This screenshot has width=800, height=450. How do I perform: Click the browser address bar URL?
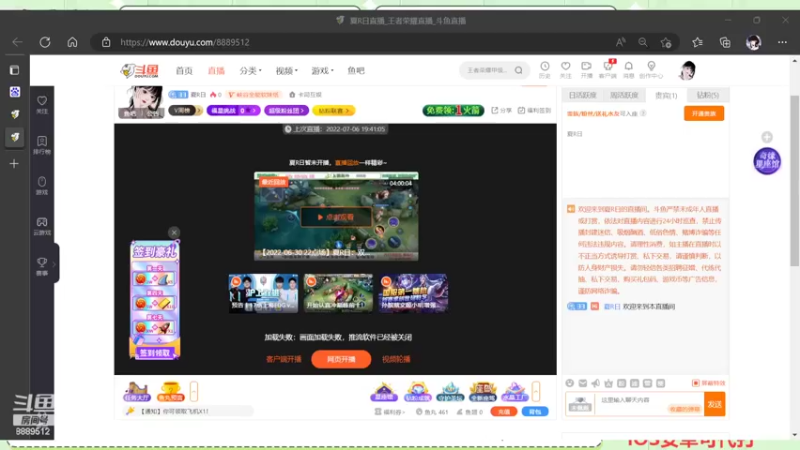pyautogui.click(x=185, y=42)
